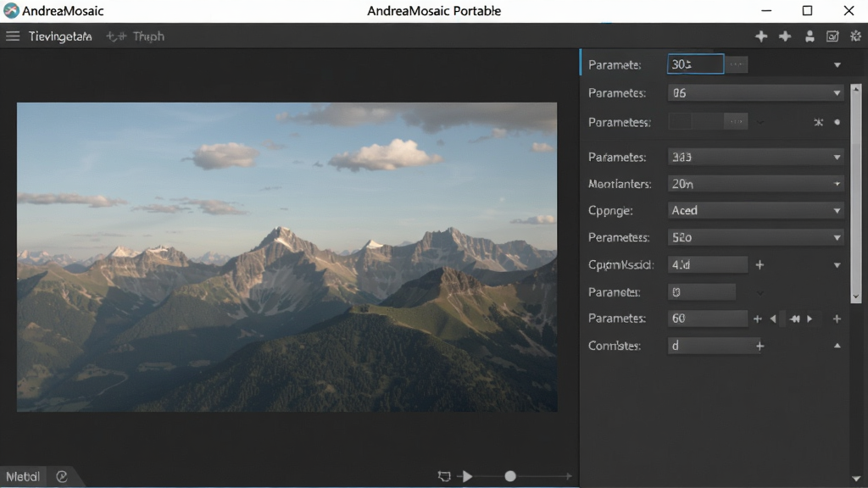The image size is (868, 488).
Task: Open the hamburger menu
Action: coord(13,36)
